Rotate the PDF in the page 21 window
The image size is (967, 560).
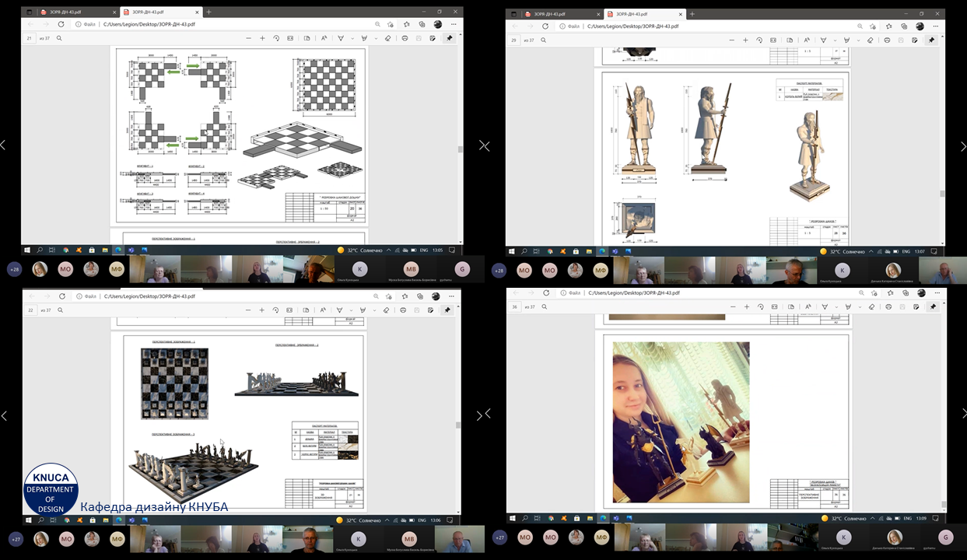pyautogui.click(x=276, y=38)
